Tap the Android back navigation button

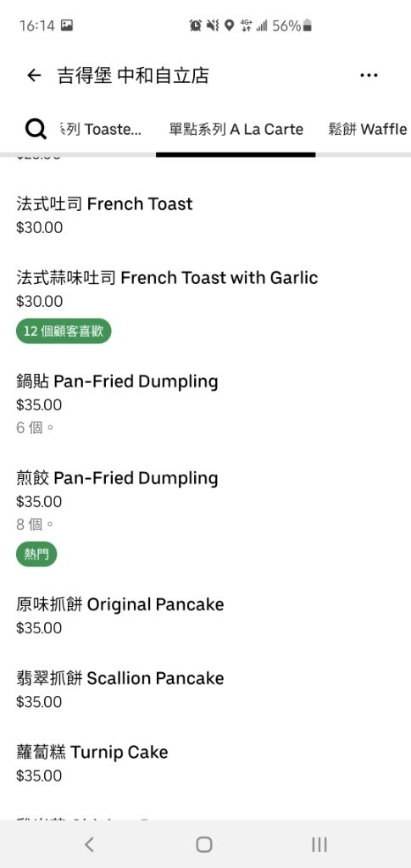point(90,844)
